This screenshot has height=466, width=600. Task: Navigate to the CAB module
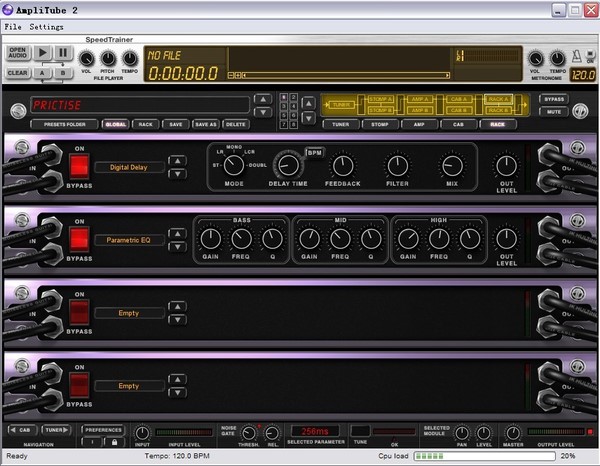pyautogui.click(x=22, y=430)
